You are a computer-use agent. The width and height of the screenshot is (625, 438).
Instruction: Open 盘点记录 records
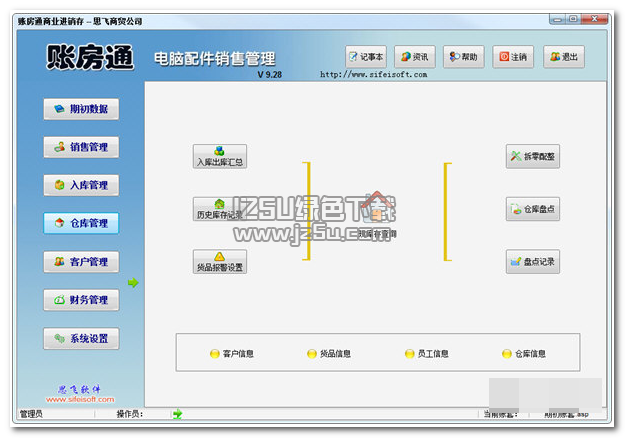(533, 262)
